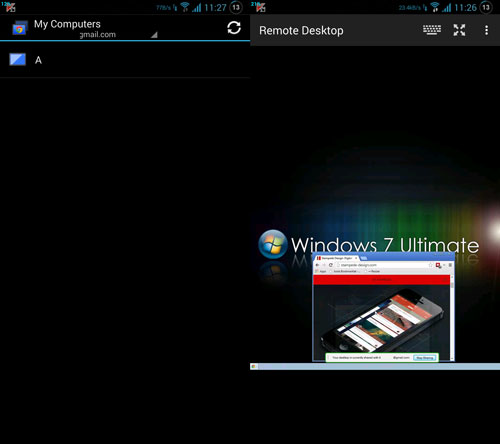The image size is (500, 444).
Task: Refresh the My Computers list
Action: click(x=234, y=28)
